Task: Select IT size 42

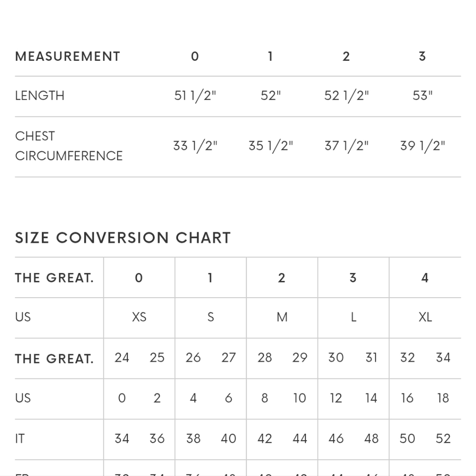Action: click(265, 438)
